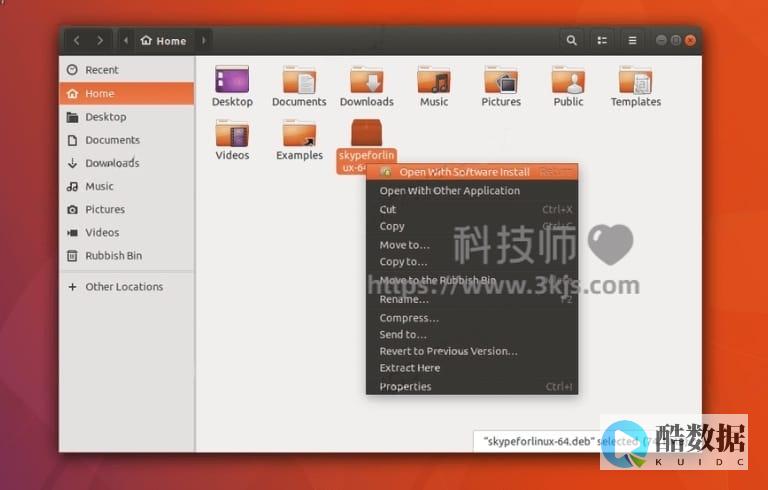768x490 pixels.
Task: Choose Copy from the context menu
Action: 472,226
